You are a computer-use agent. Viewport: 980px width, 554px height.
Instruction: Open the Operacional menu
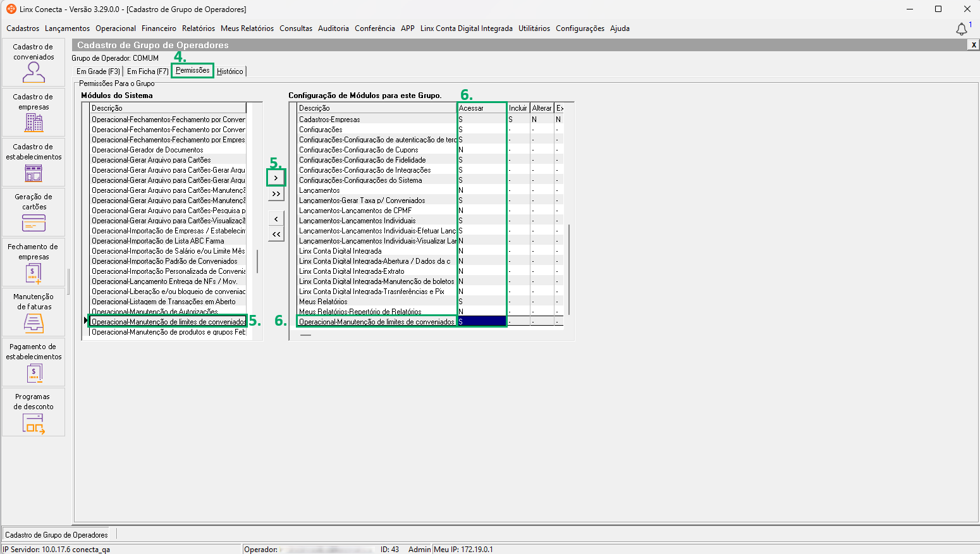point(116,28)
